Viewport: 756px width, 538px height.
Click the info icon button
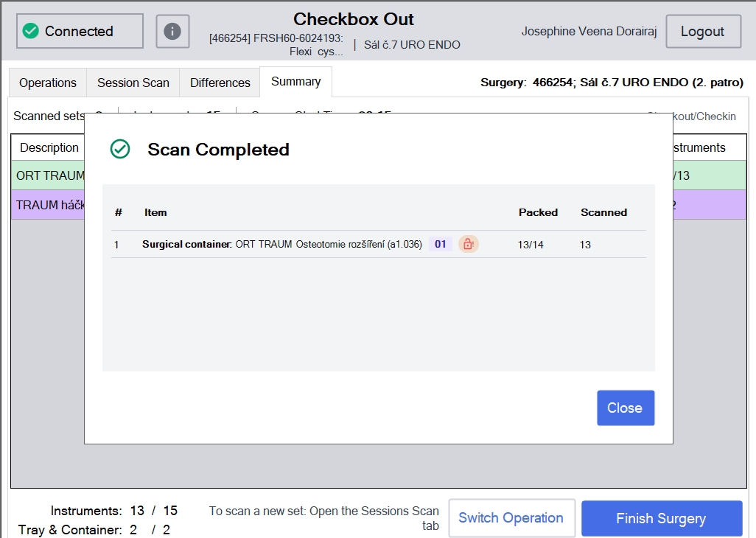(x=172, y=32)
